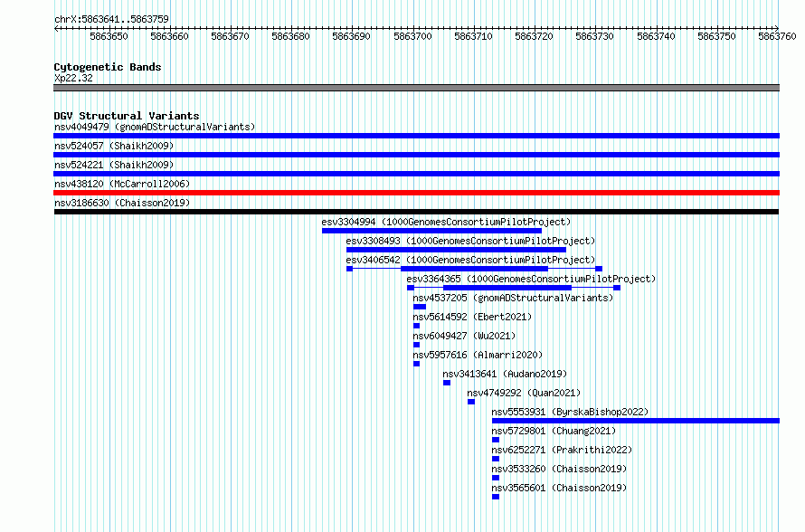The width and height of the screenshot is (805, 532).
Task: Open variant esv3406542 label
Action: (470, 260)
